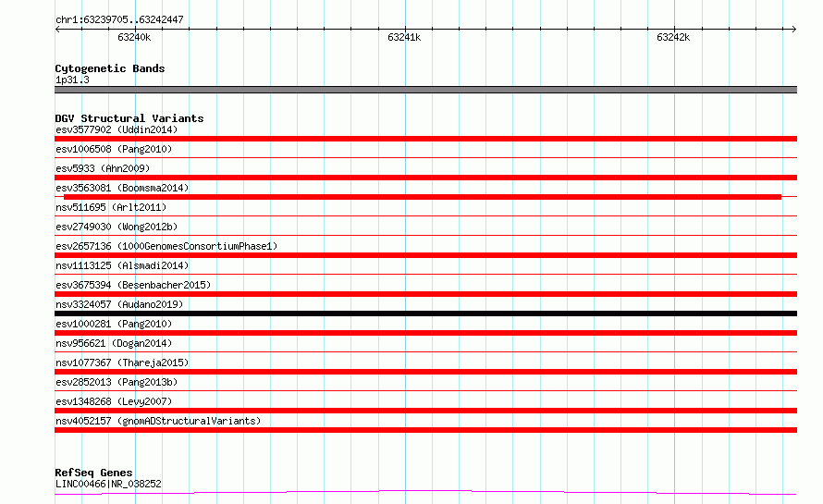Screen dimensions: 823x504
Task: Open variant esv3577902 (Uddin2014)
Action: click(x=117, y=129)
